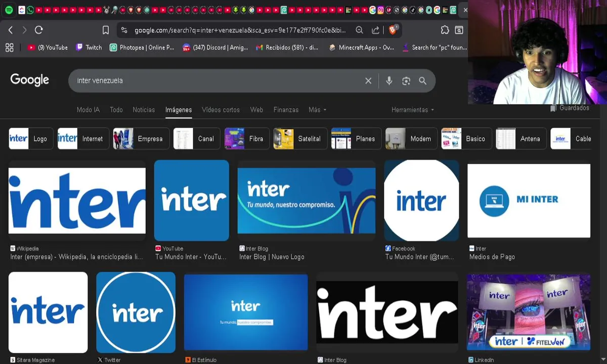Open the apps grid icon in bookmarks bar
607x364 pixels.
[x=9, y=48]
